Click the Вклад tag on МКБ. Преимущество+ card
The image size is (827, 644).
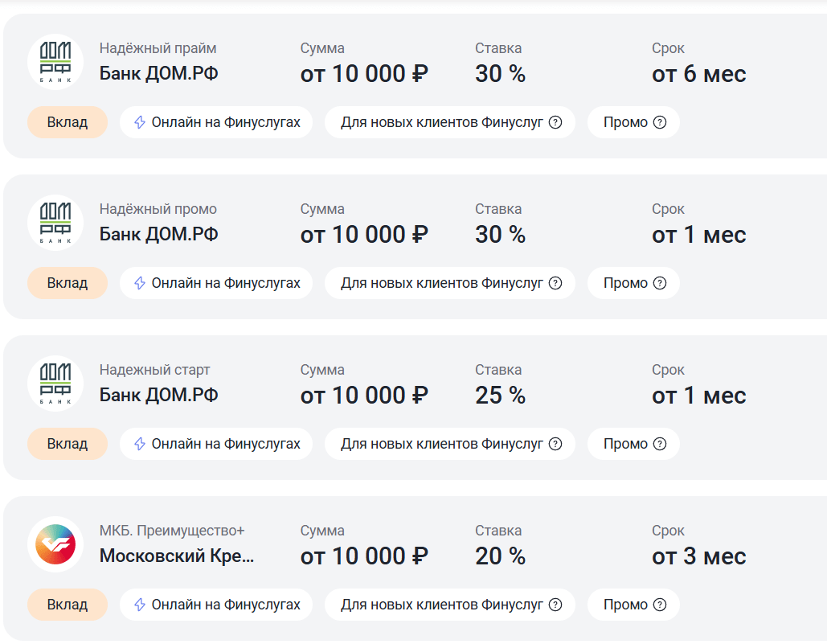tap(68, 605)
